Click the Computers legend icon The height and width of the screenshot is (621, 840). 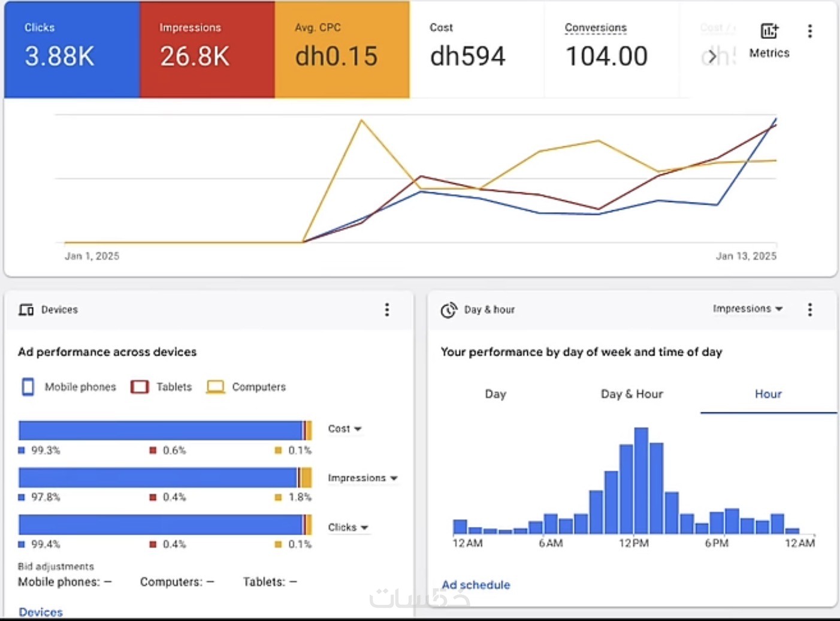(216, 387)
